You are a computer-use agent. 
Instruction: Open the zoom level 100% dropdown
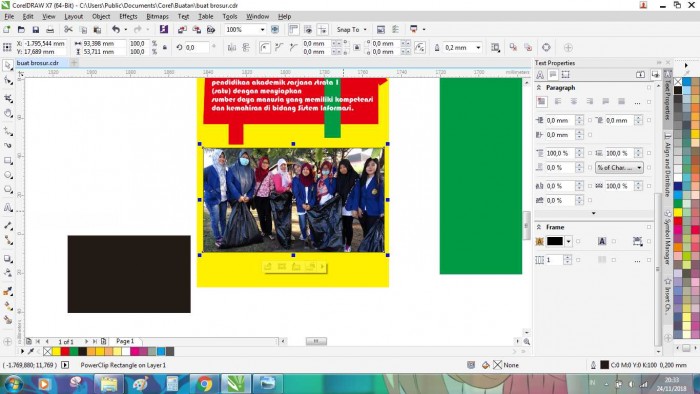[x=262, y=29]
